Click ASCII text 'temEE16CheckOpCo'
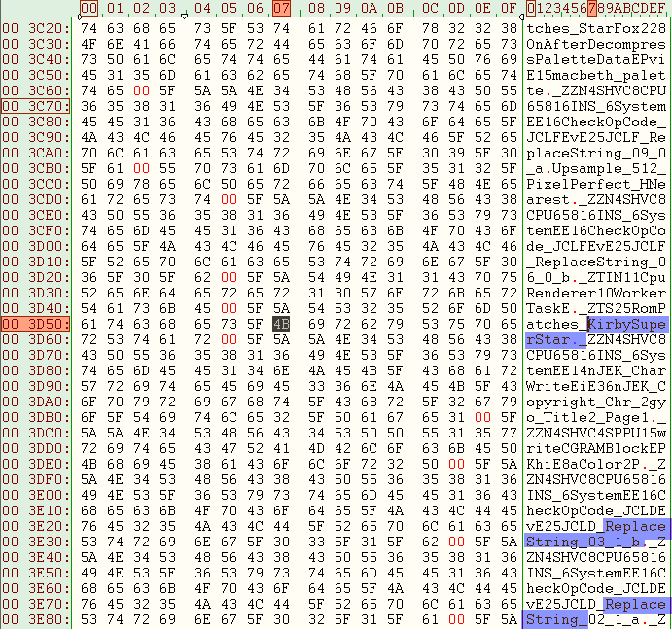 coord(596,231)
